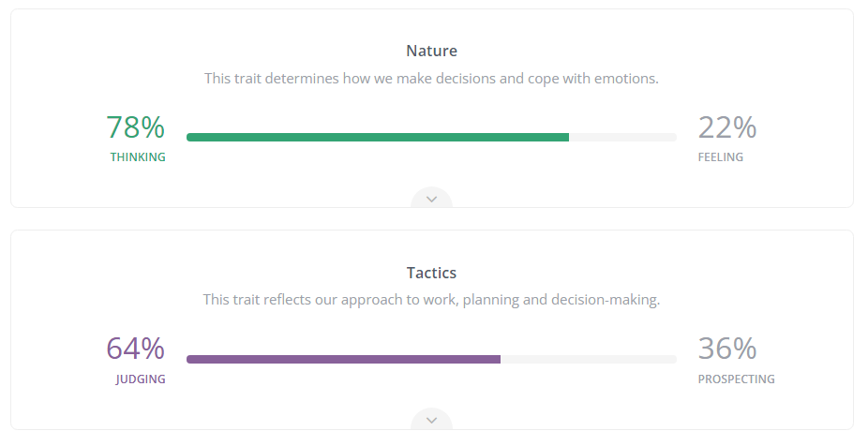Click the JUDGING label
Screen dimensions: 868x446
pos(141,379)
